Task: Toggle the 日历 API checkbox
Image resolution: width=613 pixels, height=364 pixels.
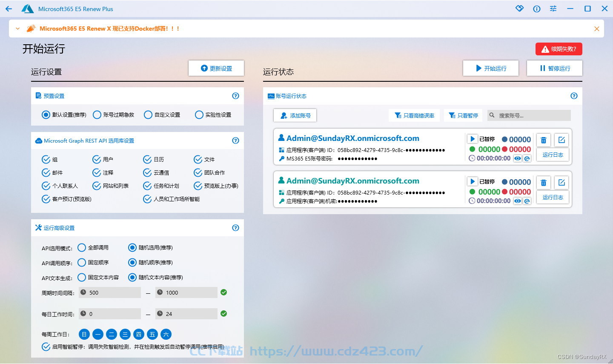Action: [x=147, y=159]
